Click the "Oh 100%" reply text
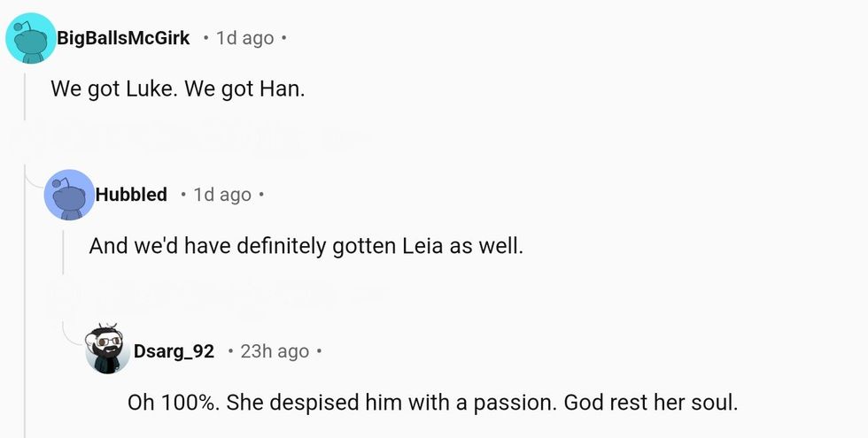Image resolution: width=868 pixels, height=438 pixels. click(432, 403)
